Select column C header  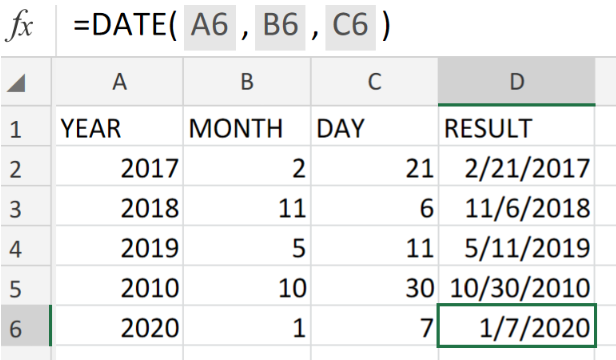(x=374, y=82)
